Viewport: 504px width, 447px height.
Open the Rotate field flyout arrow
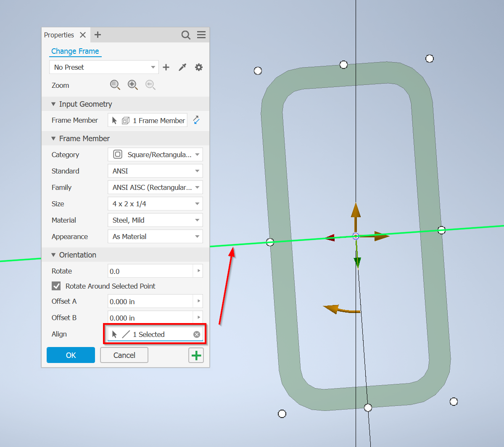tap(199, 271)
